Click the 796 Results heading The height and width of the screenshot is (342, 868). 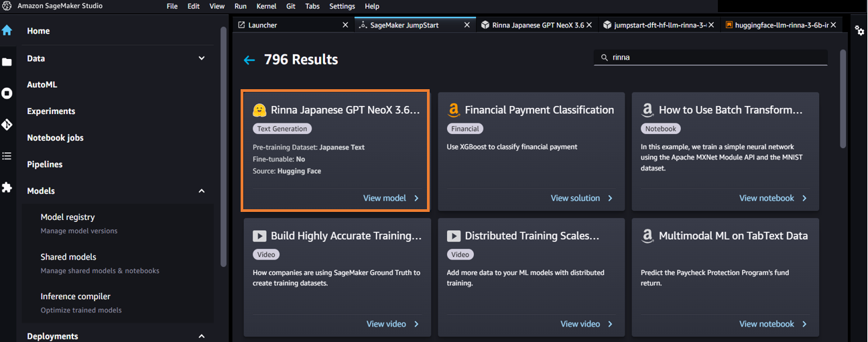pyautogui.click(x=301, y=60)
